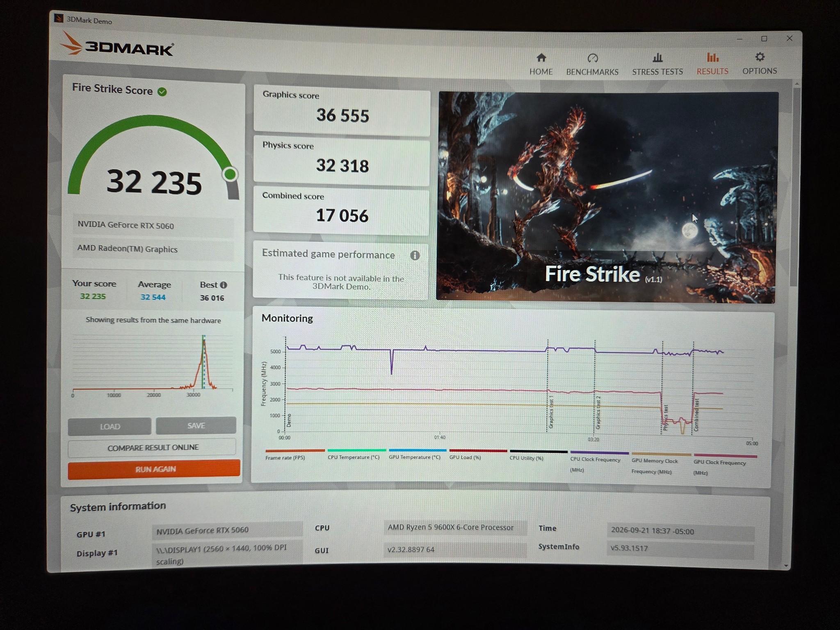Click the Graphics test 2 marker
This screenshot has width=840, height=630.
point(598,413)
